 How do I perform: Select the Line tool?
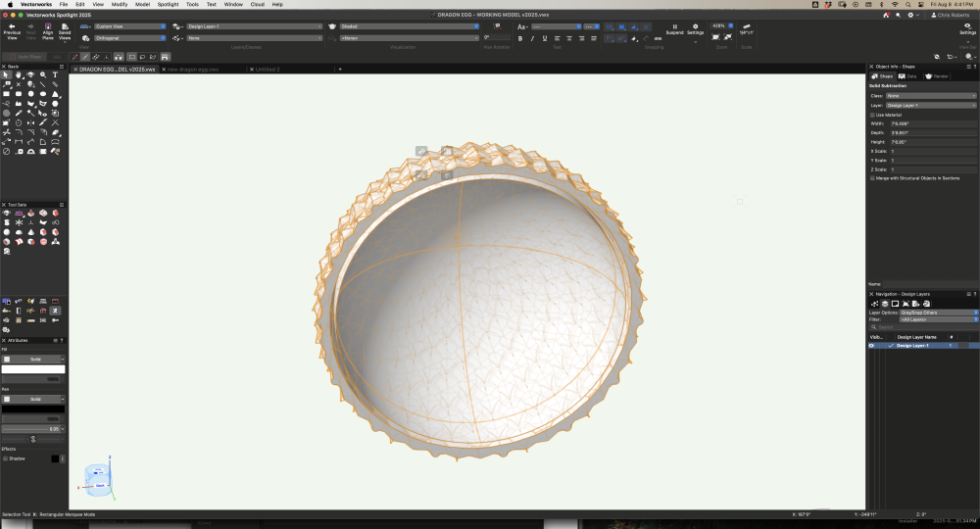(x=43, y=84)
